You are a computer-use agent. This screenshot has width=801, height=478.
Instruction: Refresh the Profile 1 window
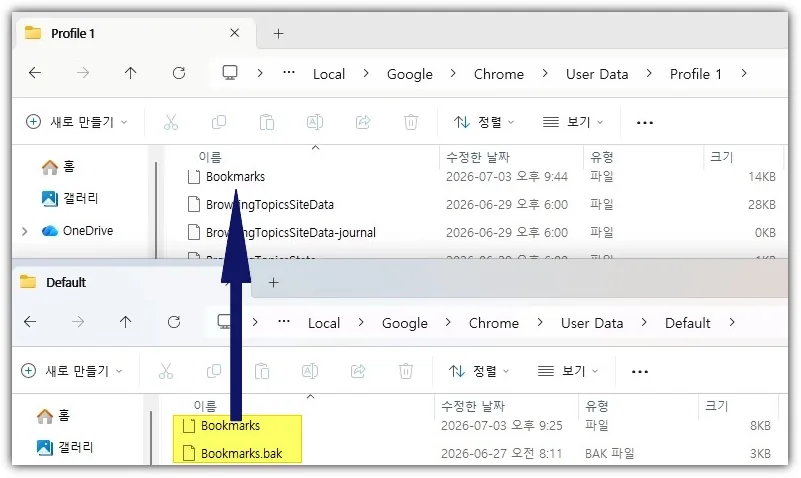pyautogui.click(x=179, y=73)
